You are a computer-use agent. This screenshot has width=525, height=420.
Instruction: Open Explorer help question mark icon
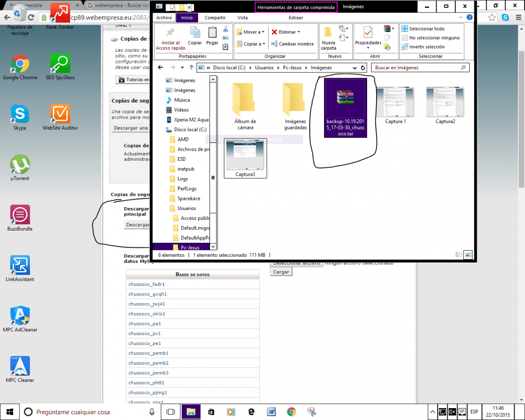pos(470,17)
